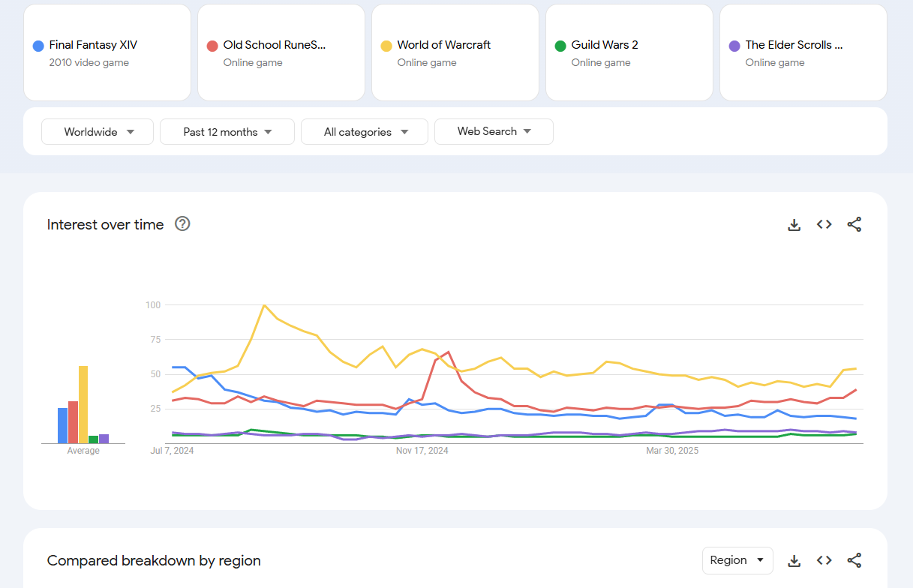Screen dimensions: 913x588
Task: Click the blue average bar
Action: coord(63,426)
